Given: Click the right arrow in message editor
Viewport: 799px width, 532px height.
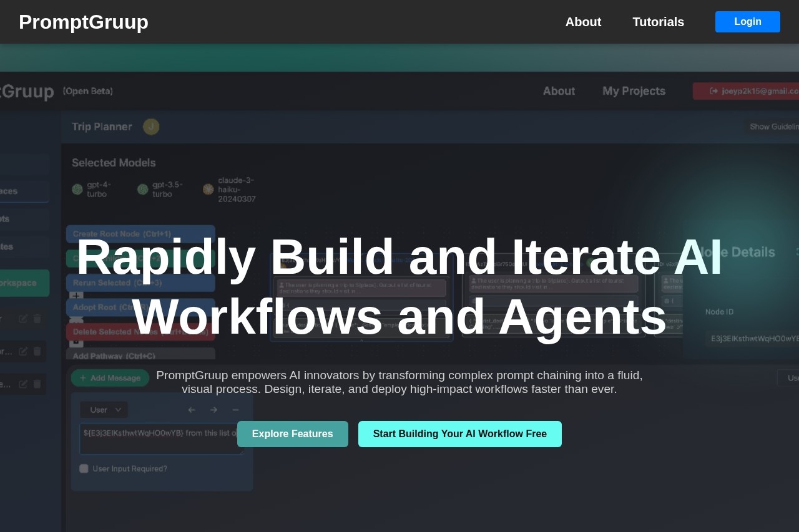Looking at the screenshot, I should (x=213, y=410).
